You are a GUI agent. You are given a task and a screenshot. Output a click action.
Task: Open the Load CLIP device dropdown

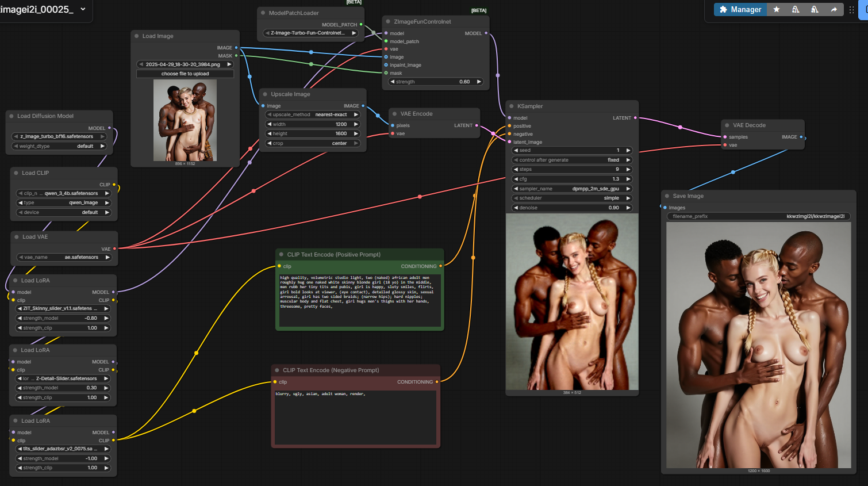[63, 212]
